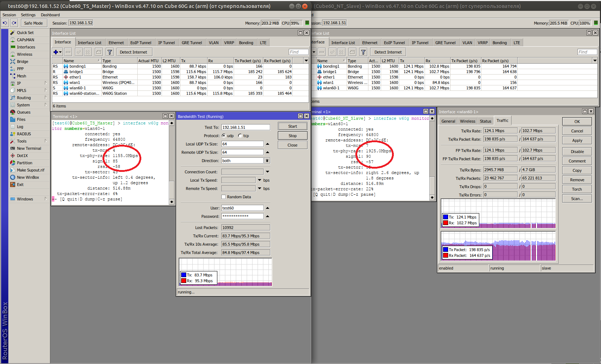Image resolution: width=601 pixels, height=364 pixels.
Task: Click the remove (minus) icon in Master Interface List
Action: 68,52
